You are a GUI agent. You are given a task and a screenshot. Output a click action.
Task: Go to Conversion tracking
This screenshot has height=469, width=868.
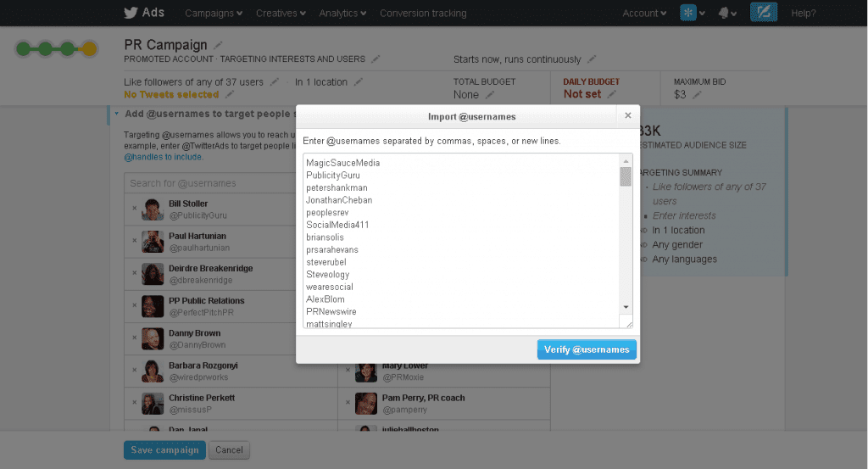coord(423,14)
